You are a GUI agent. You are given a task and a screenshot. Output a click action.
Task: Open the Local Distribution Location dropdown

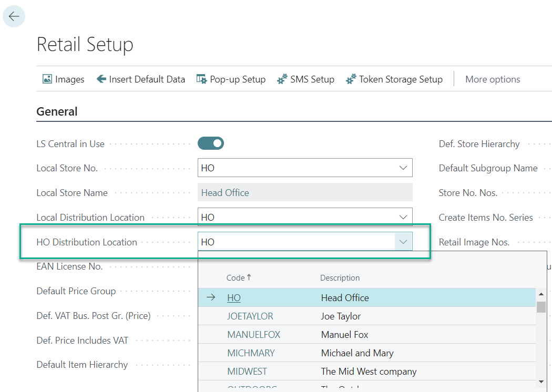pyautogui.click(x=403, y=217)
